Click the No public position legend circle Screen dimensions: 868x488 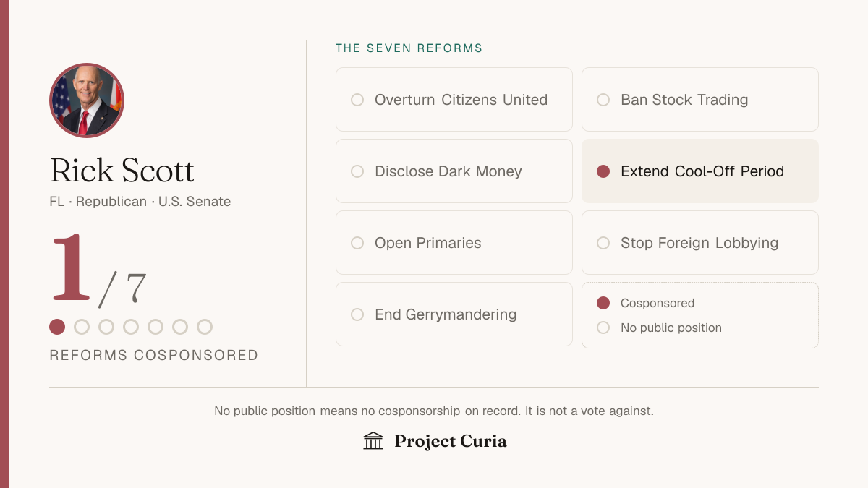603,328
